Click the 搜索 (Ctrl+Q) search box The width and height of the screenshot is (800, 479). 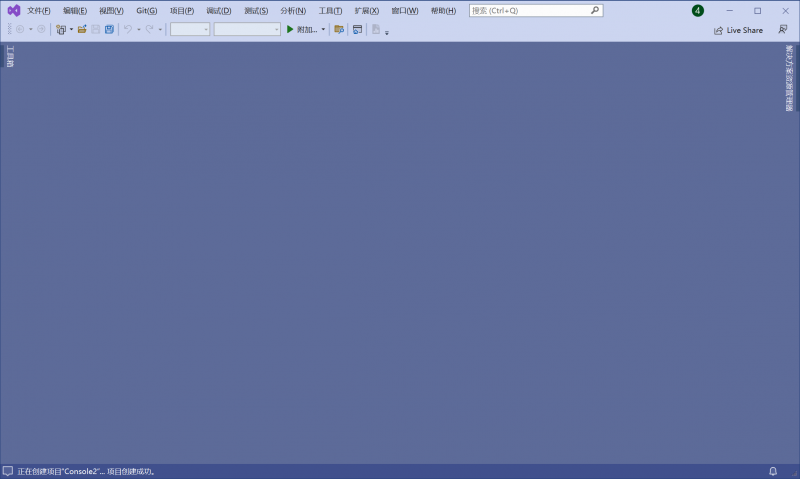(528, 10)
